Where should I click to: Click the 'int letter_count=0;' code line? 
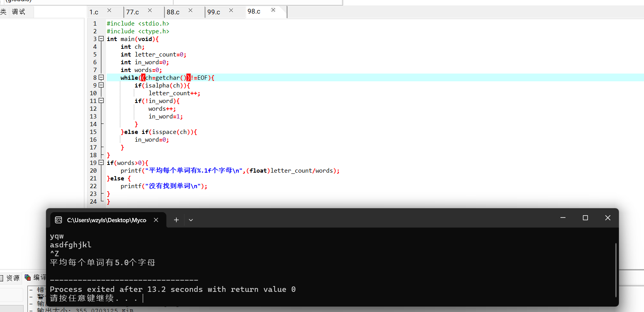(154, 54)
